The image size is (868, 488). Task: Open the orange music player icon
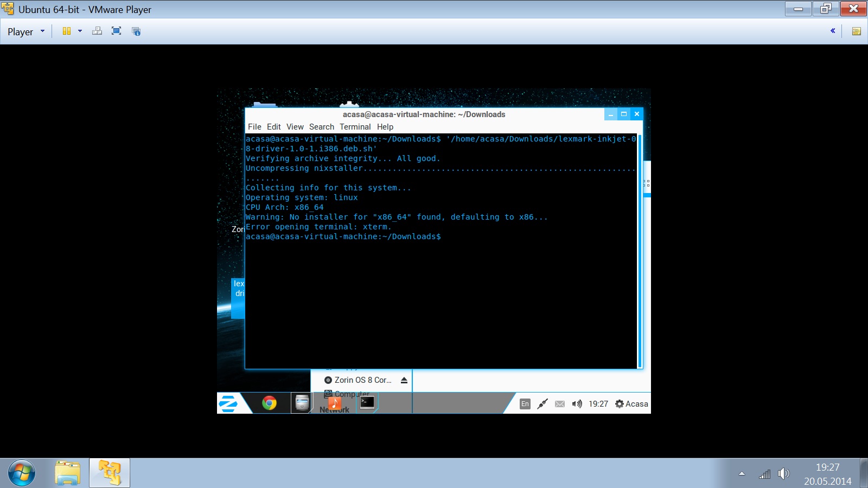[335, 403]
